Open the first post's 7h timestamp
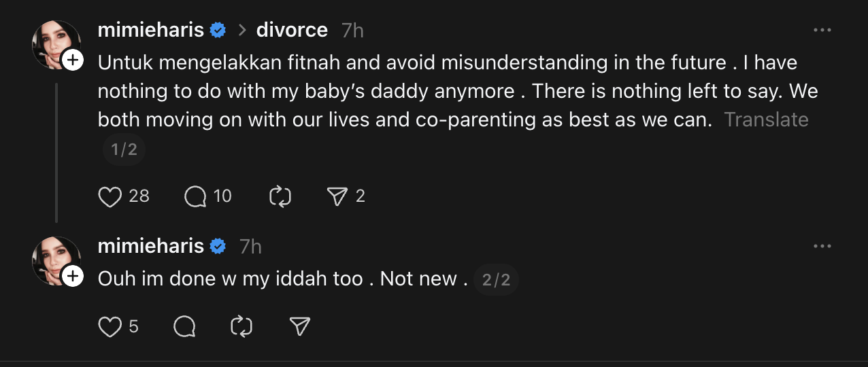The width and height of the screenshot is (868, 367). pos(352,31)
